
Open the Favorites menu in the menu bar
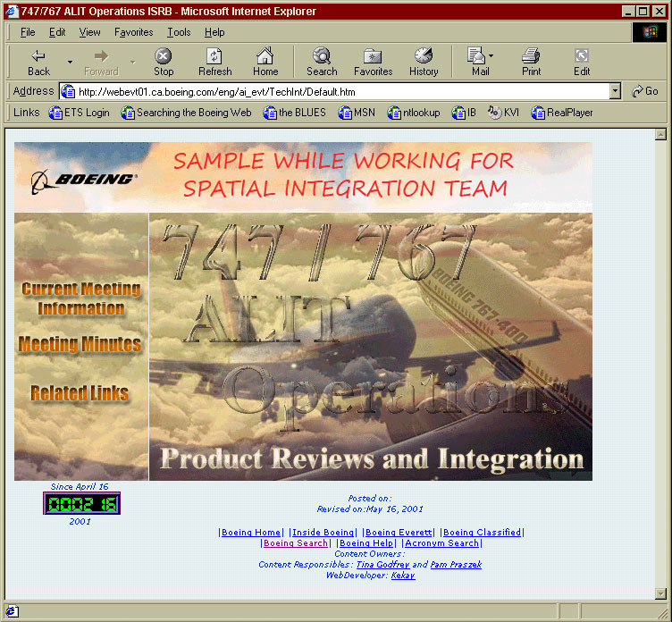pos(133,32)
